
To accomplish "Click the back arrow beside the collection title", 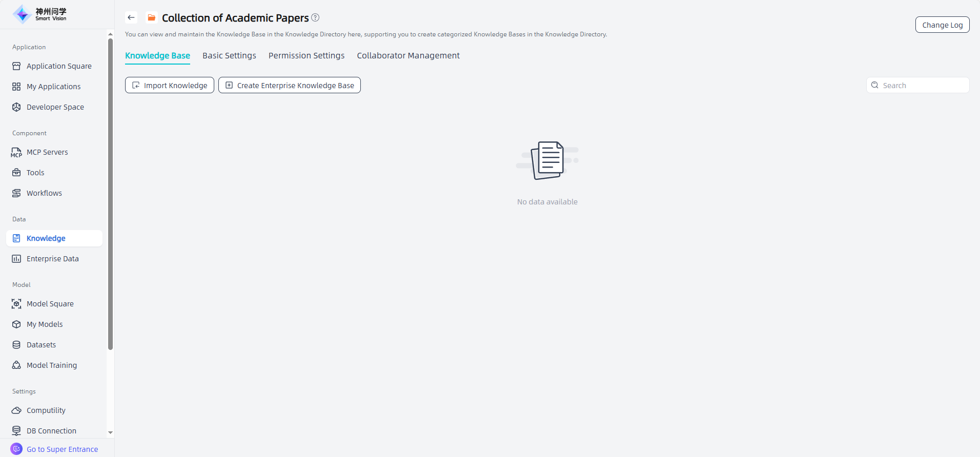I will tap(131, 17).
